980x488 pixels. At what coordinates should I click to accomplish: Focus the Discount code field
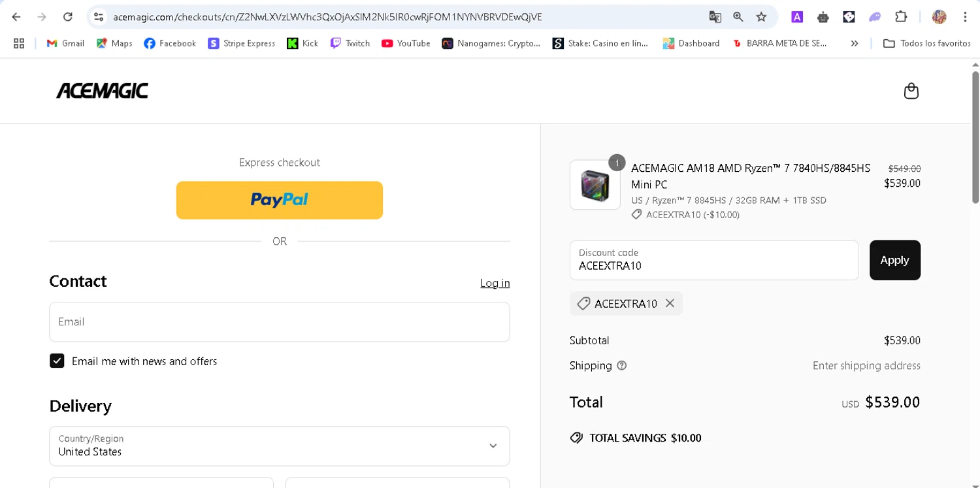pos(714,260)
